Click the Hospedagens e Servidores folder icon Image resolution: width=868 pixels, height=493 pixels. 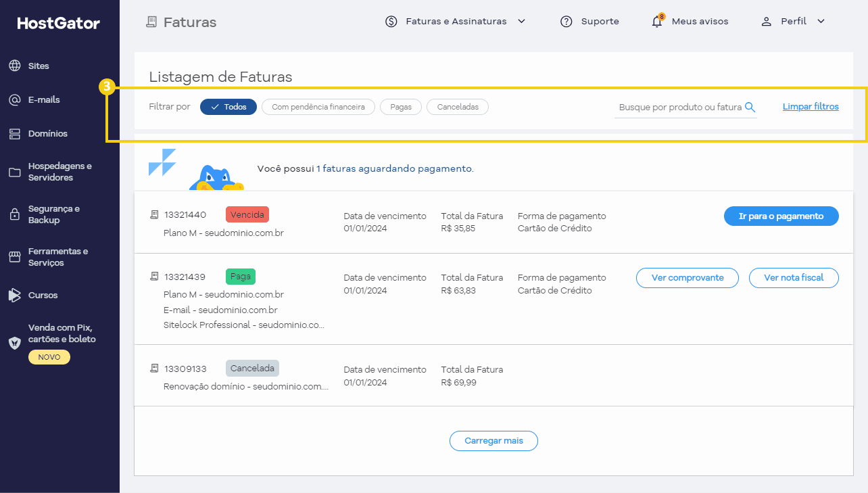[15, 172]
